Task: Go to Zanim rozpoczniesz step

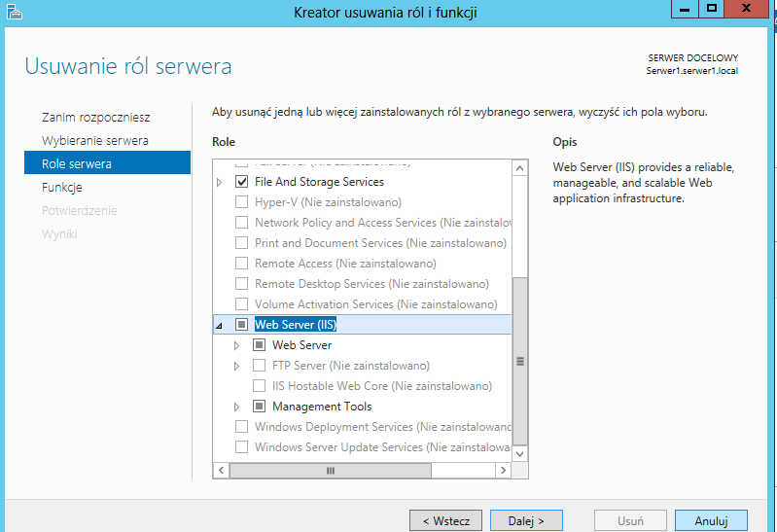Action: (x=95, y=118)
